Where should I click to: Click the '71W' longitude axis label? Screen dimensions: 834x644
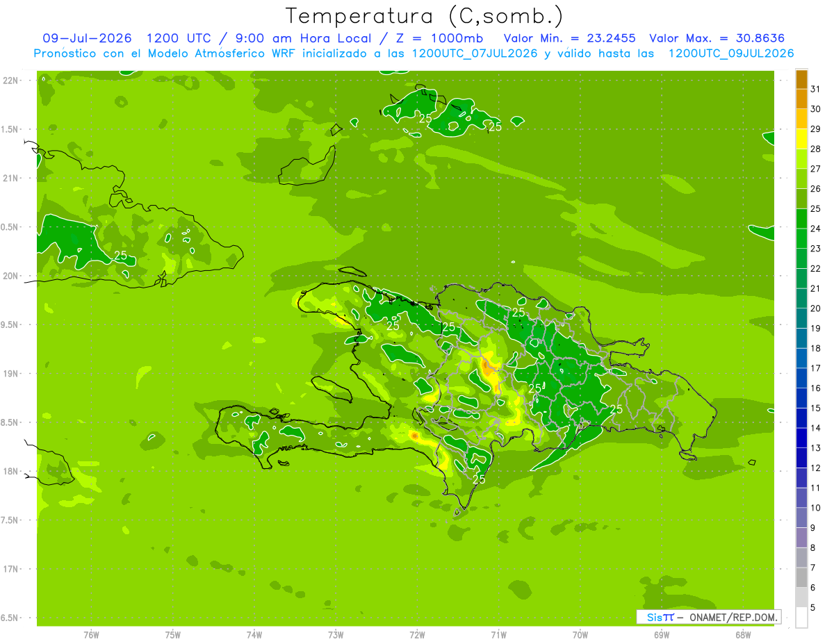click(x=498, y=635)
